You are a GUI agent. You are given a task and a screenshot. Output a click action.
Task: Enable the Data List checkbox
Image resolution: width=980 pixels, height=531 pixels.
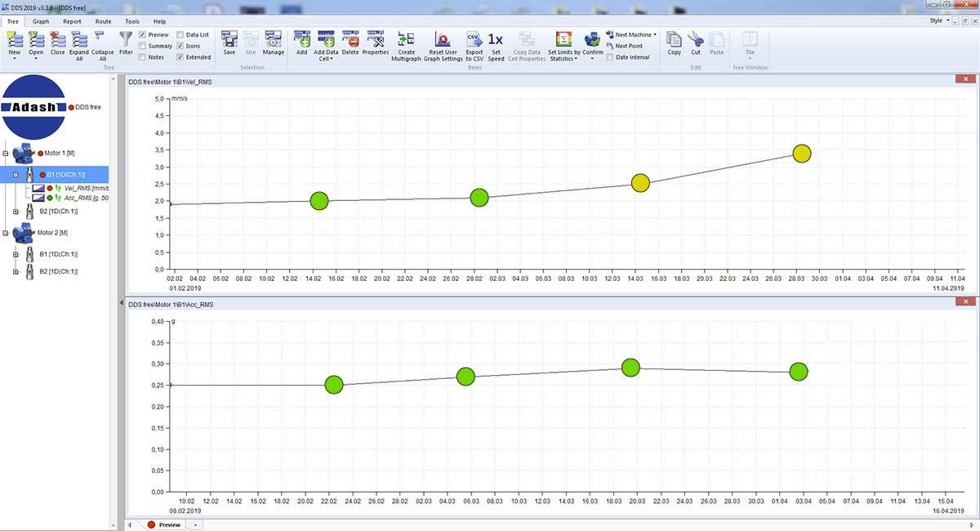[x=180, y=35]
